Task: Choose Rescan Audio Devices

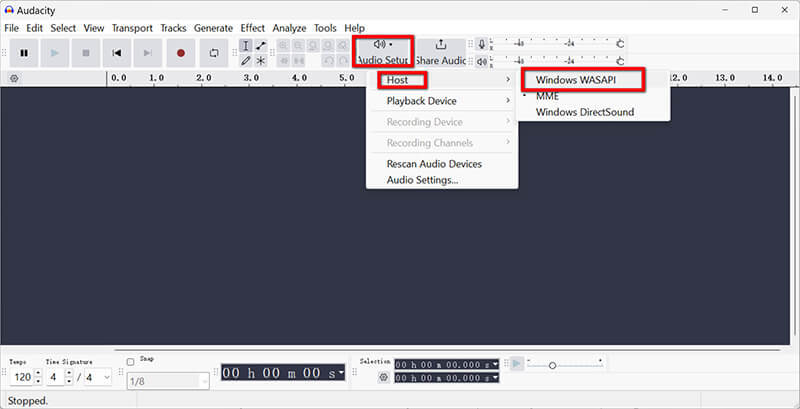Action: pyautogui.click(x=442, y=164)
